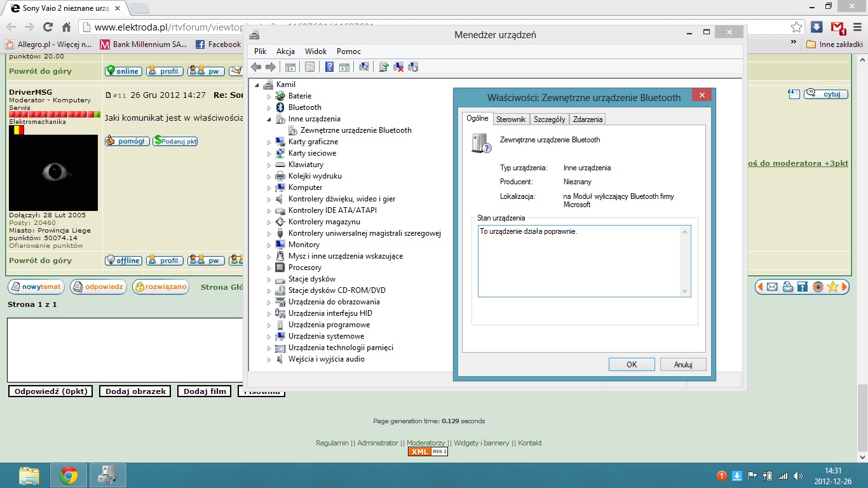Open the Plik menu
Viewport: 868px width, 488px height.
click(x=261, y=51)
